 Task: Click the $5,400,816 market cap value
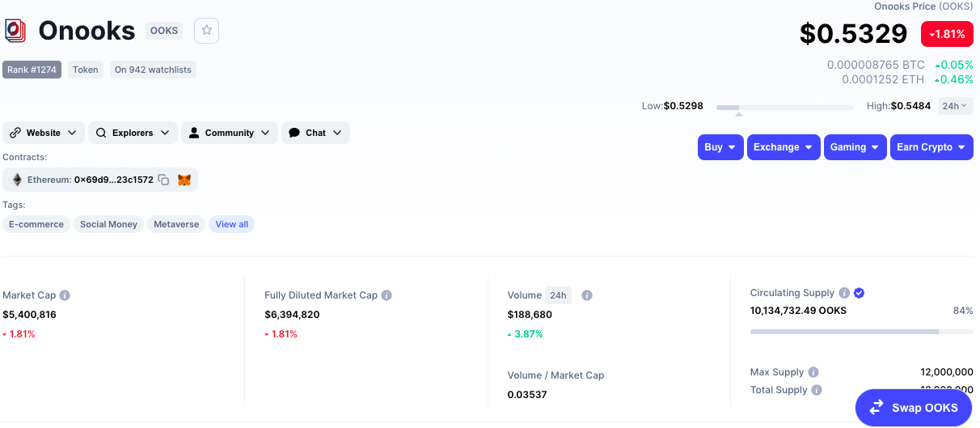29,315
